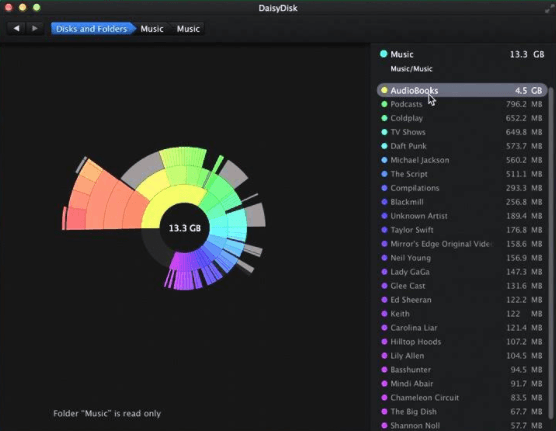Open the Neil Young folder
The width and height of the screenshot is (556, 431).
point(462,258)
